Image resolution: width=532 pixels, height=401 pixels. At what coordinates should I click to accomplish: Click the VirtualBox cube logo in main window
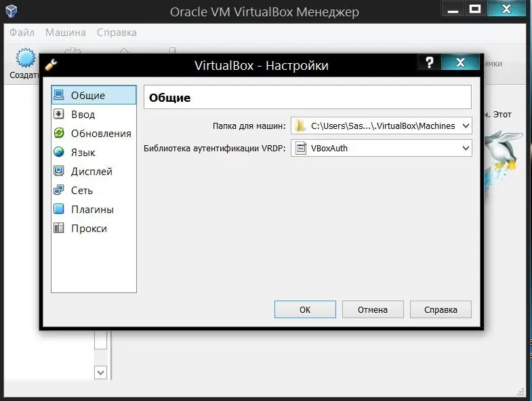click(12, 11)
